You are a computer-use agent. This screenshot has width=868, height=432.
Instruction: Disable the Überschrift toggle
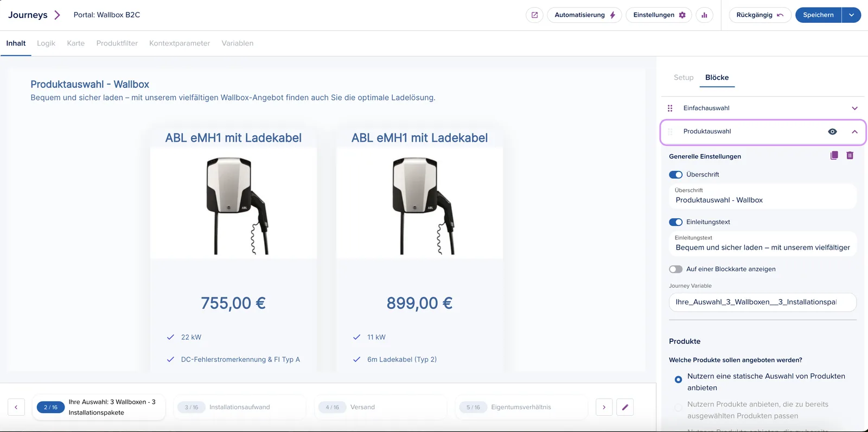click(x=675, y=175)
